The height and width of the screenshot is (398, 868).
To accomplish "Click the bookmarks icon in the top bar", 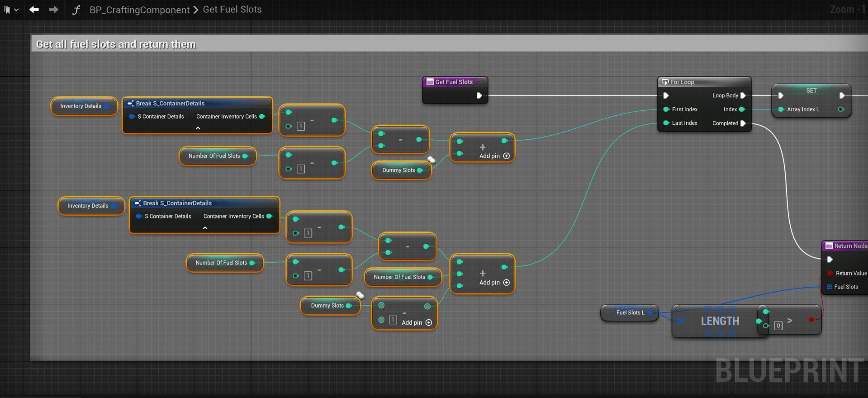I will click(x=7, y=9).
